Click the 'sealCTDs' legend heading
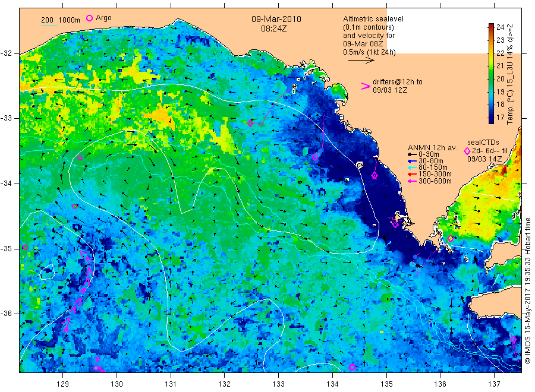The image size is (535, 392). (x=483, y=143)
